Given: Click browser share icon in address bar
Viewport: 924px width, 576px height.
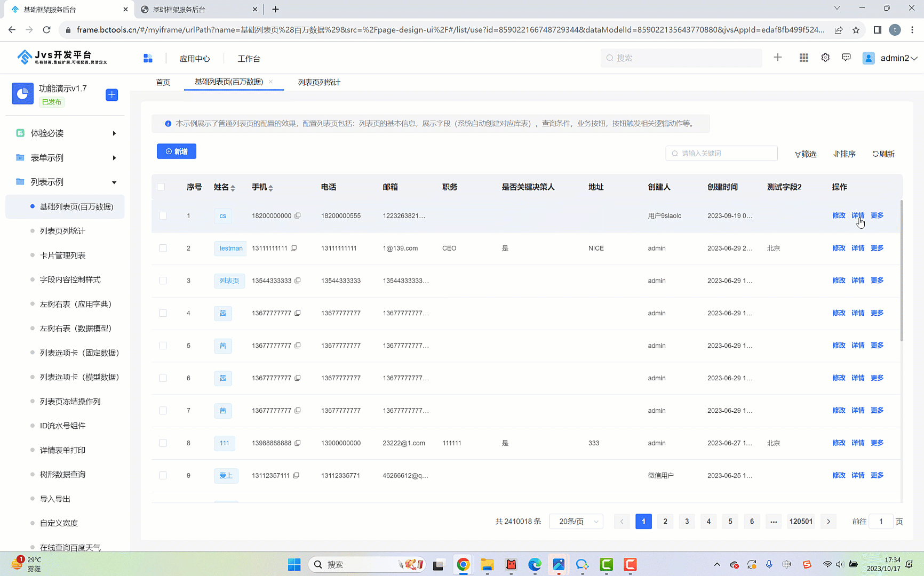Looking at the screenshot, I should [x=839, y=30].
